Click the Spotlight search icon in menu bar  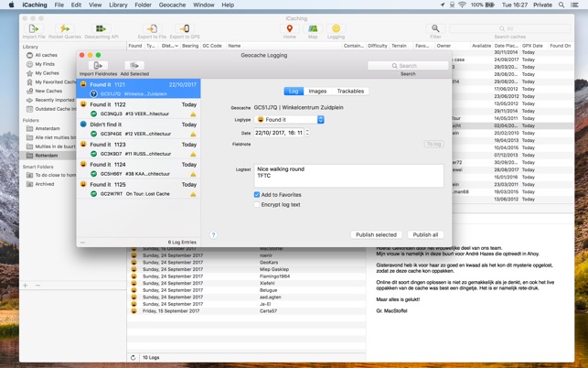(x=561, y=5)
